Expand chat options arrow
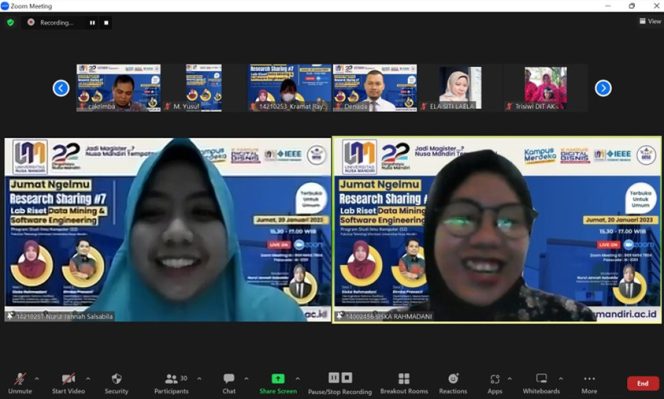664x399 pixels. click(x=246, y=379)
